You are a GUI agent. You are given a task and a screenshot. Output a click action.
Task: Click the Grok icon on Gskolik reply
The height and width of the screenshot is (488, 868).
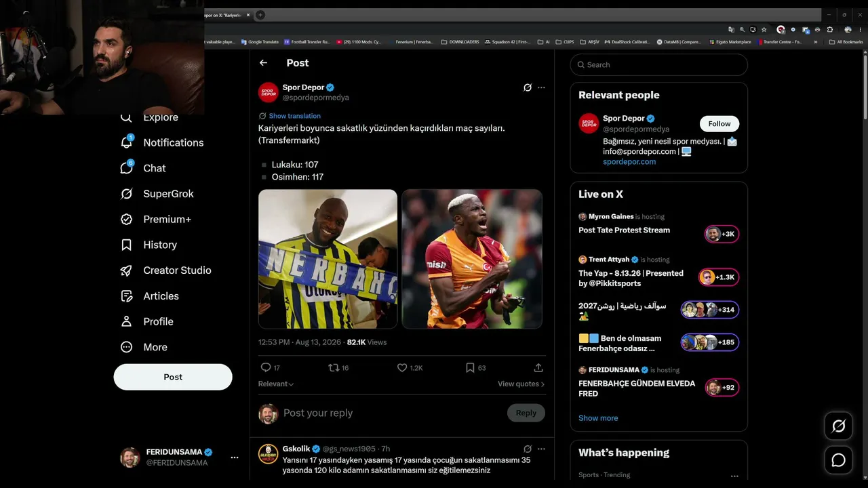pyautogui.click(x=528, y=449)
